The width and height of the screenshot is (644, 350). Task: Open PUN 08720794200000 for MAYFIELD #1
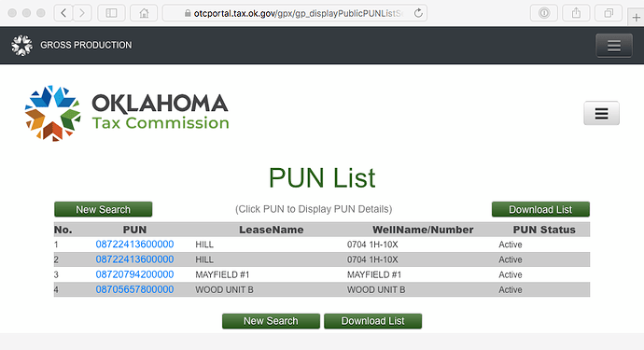click(134, 274)
